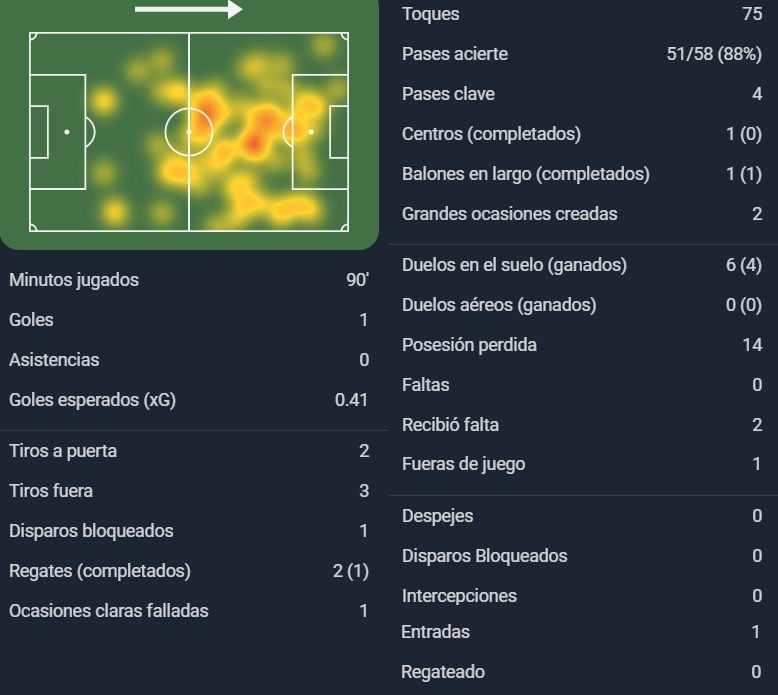Click the red hotspot on the heatmap

tap(254, 143)
